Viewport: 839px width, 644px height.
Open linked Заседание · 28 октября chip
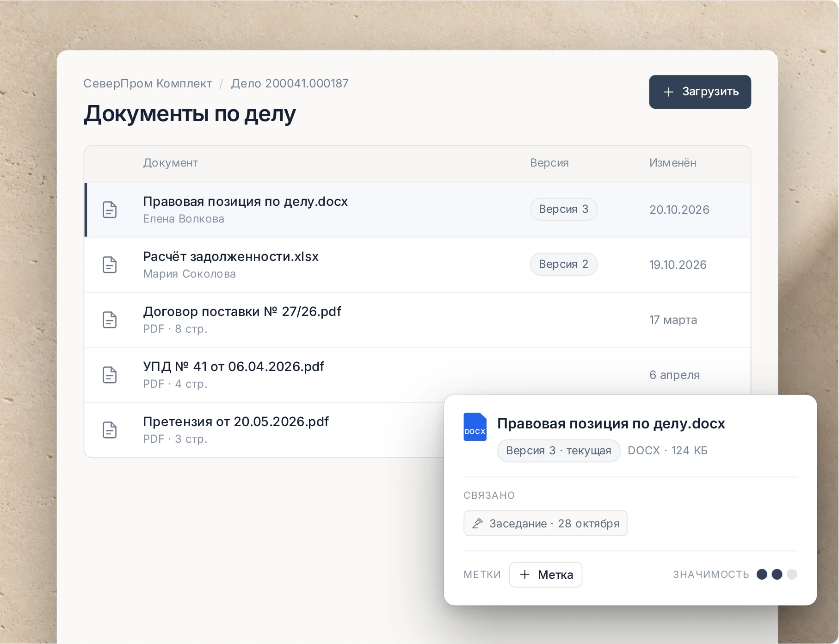545,523
